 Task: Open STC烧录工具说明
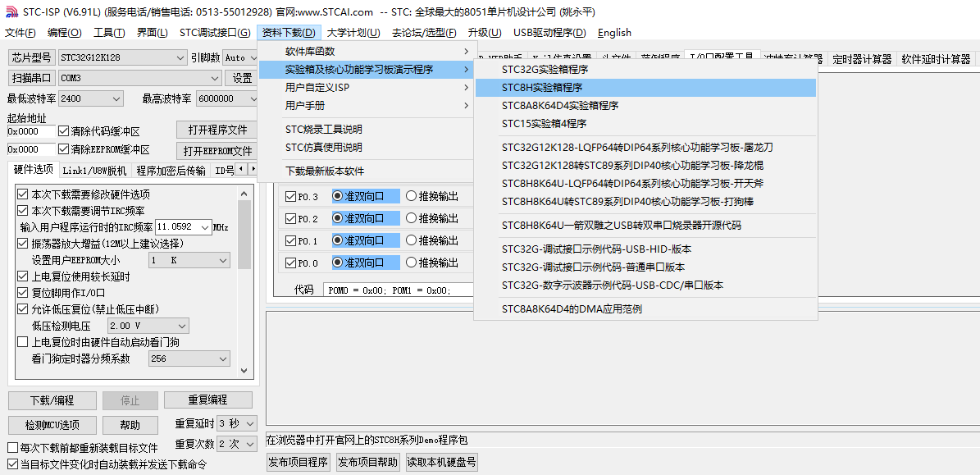(367, 130)
